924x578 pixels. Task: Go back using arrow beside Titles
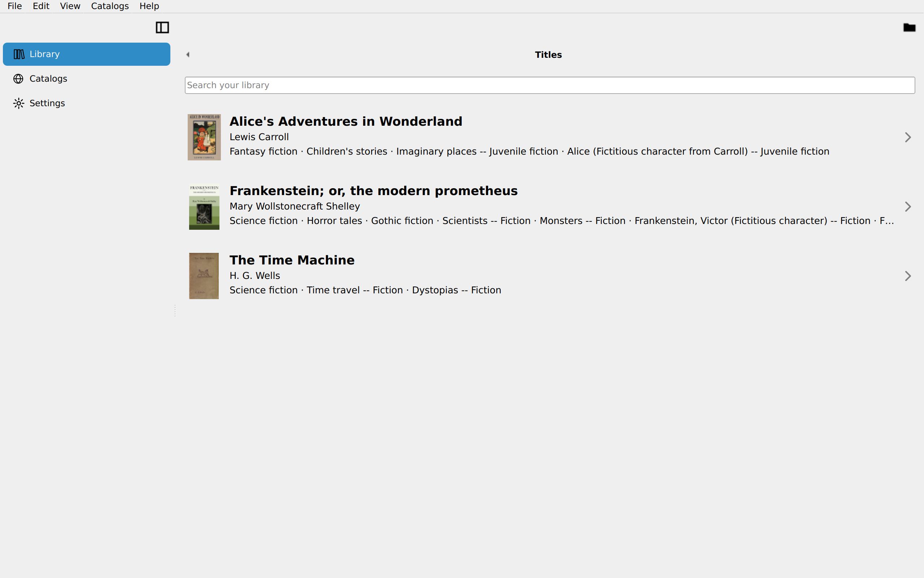click(x=187, y=55)
